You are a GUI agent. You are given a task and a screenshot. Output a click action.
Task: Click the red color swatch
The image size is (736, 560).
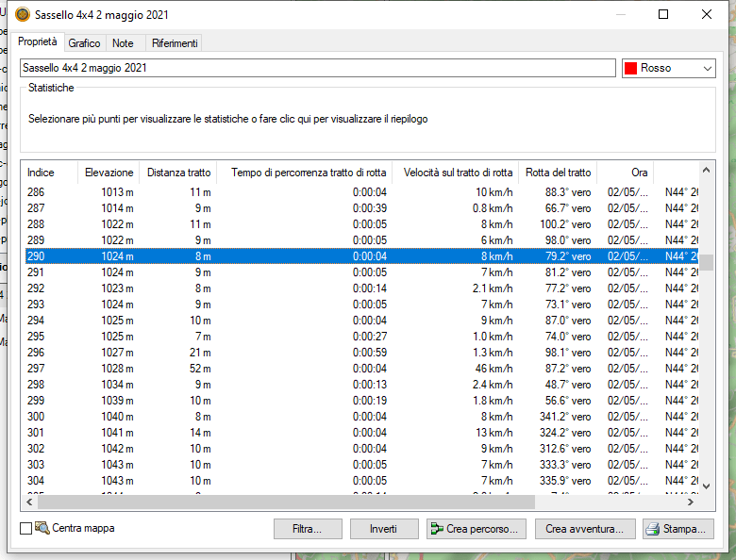[630, 69]
